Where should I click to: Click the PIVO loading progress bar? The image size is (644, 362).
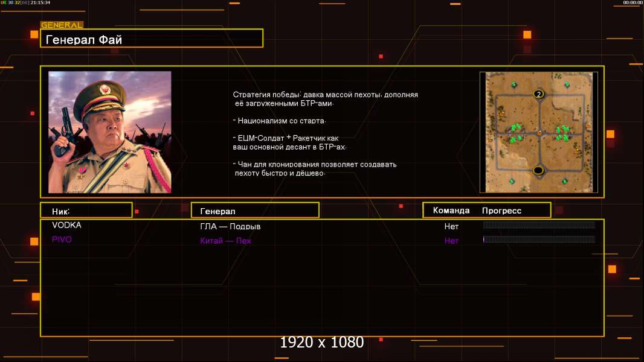click(539, 240)
